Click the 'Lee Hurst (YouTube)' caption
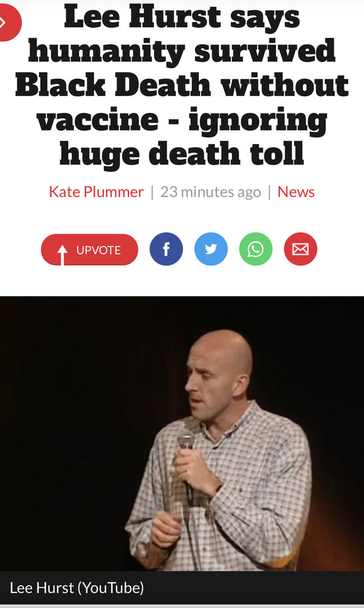The image size is (364, 608). (77, 588)
